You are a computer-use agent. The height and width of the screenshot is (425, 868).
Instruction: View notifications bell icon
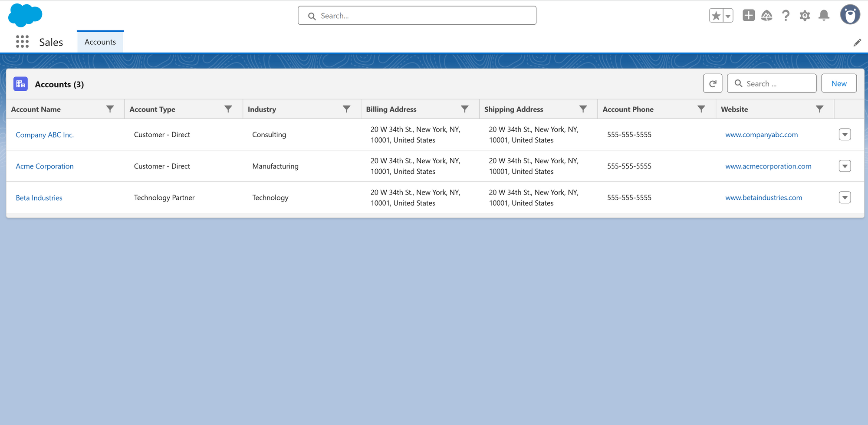824,16
